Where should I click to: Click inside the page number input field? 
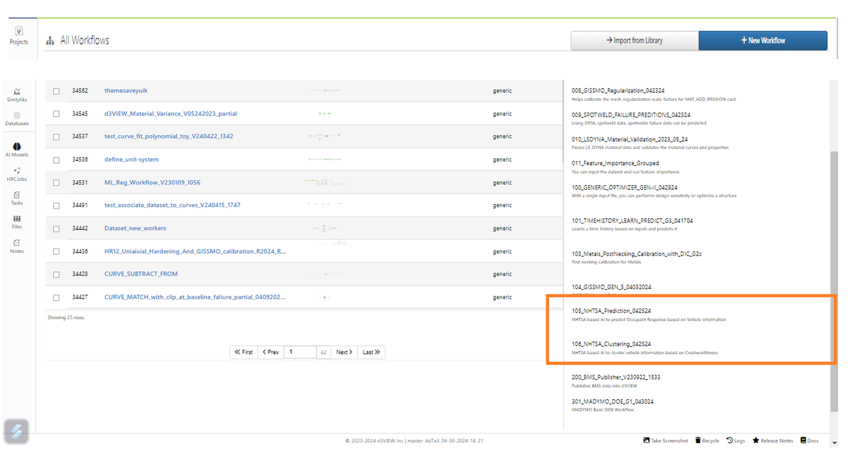coord(300,352)
